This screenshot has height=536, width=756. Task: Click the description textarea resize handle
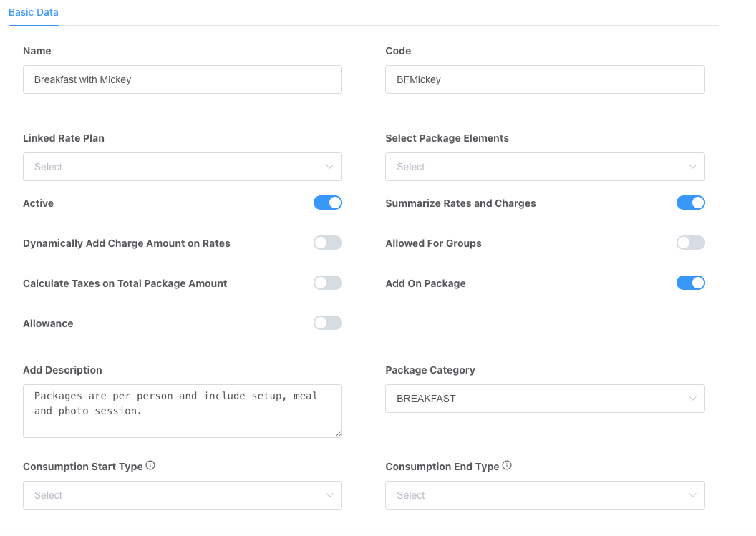338,434
